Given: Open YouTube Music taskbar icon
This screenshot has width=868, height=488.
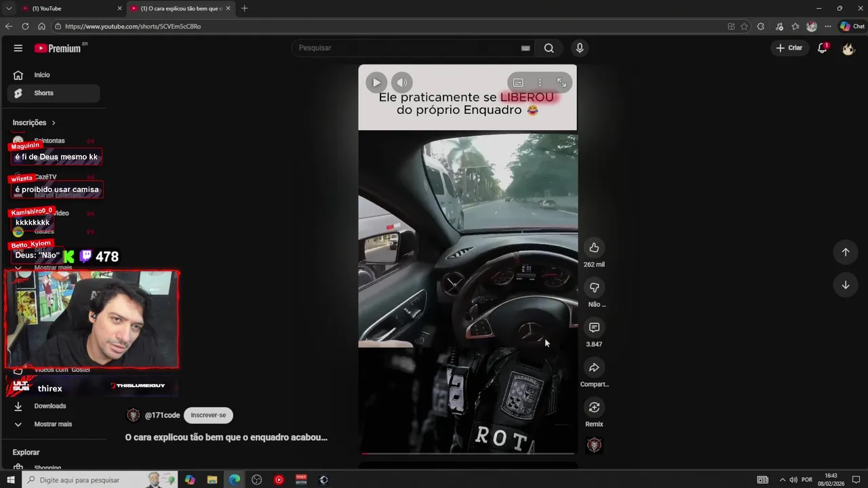Looking at the screenshot, I should click(x=279, y=480).
